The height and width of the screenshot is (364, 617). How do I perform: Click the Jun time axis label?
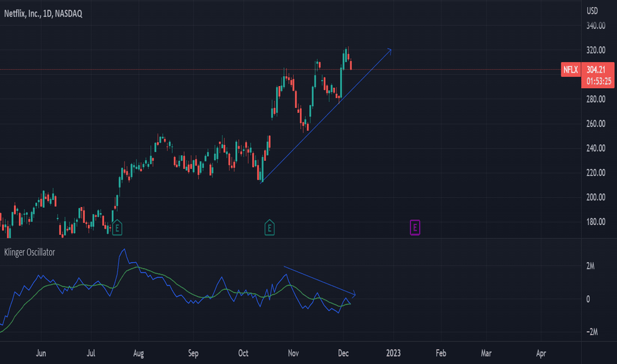coord(41,353)
